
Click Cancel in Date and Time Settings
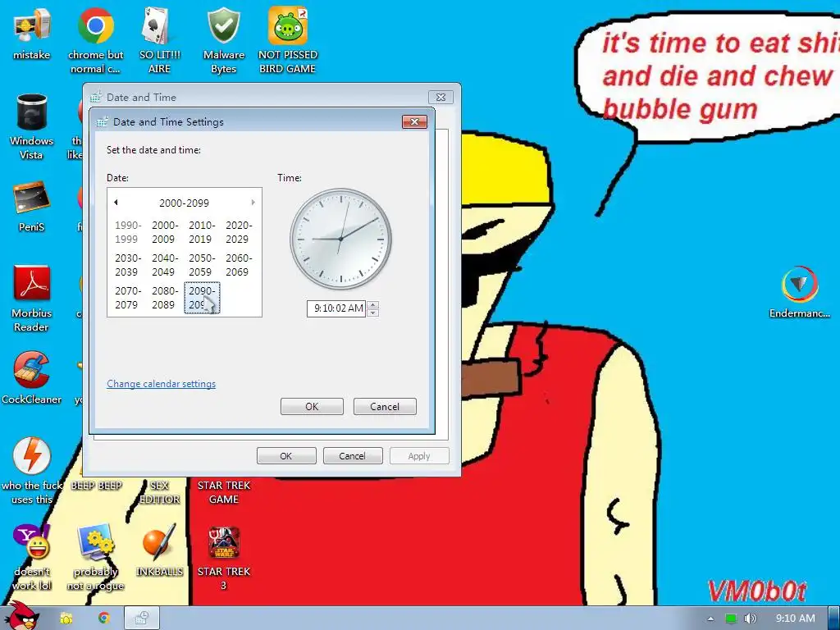pyautogui.click(x=385, y=407)
